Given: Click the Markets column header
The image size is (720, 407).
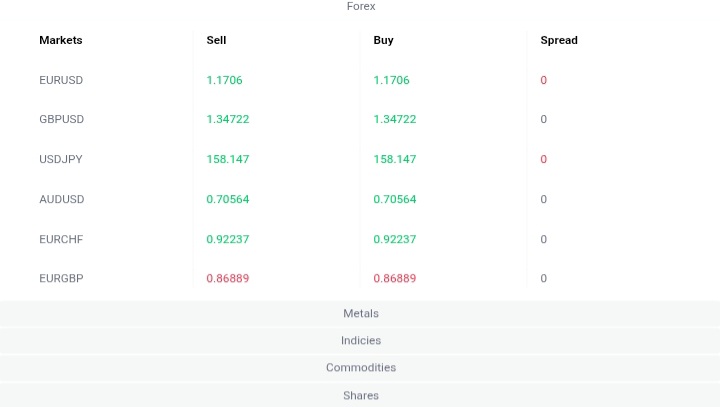Looking at the screenshot, I should click(61, 41).
